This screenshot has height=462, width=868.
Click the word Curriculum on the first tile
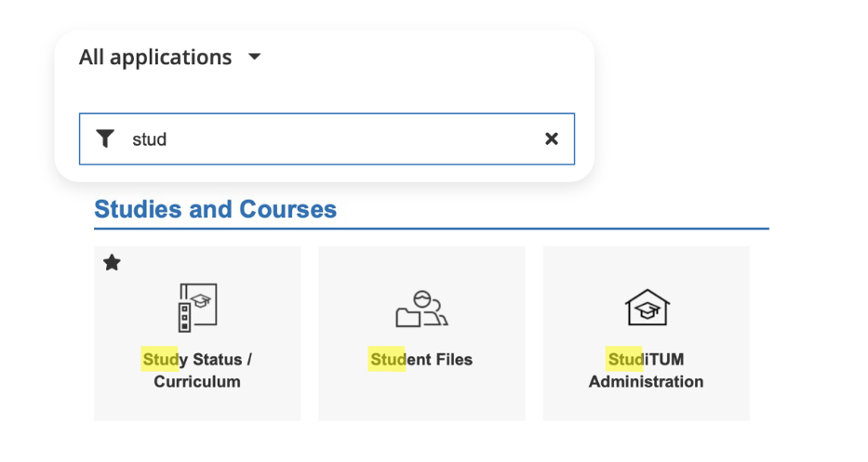(197, 382)
